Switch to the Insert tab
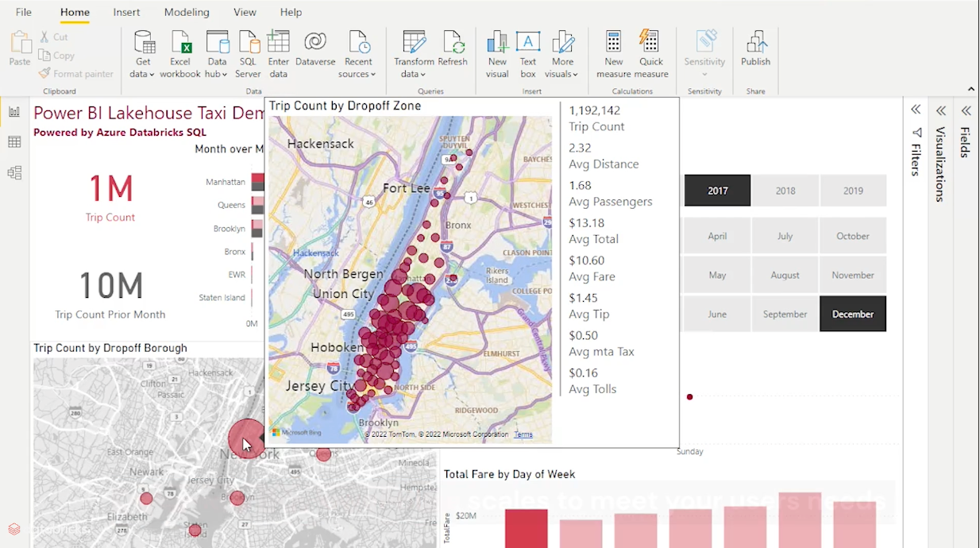This screenshot has height=548, width=980. (x=126, y=12)
